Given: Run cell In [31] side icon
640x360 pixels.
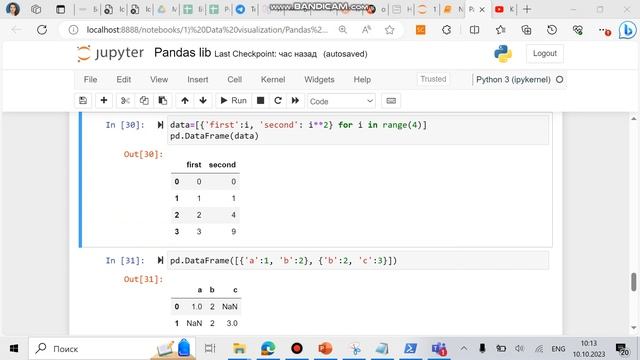Looking at the screenshot, I should point(160,260).
